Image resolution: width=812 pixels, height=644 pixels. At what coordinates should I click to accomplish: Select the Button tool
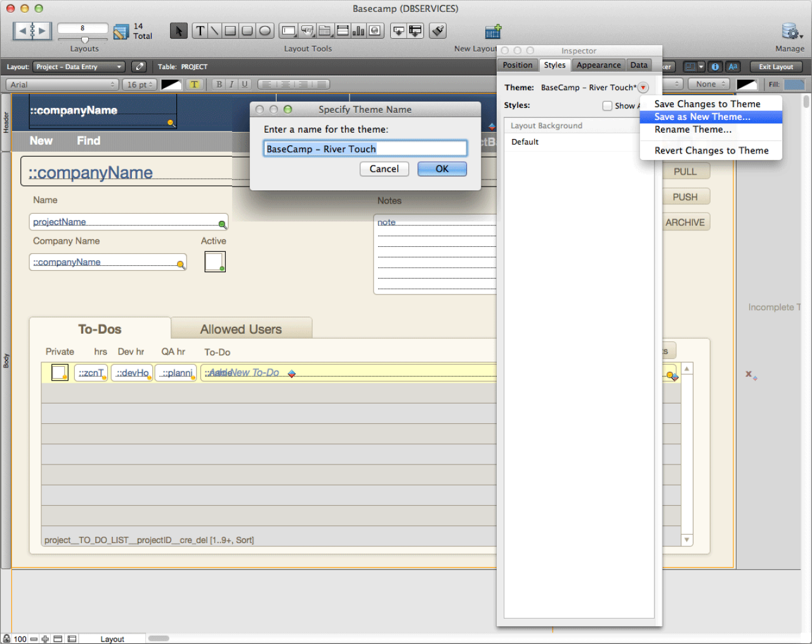[307, 30]
